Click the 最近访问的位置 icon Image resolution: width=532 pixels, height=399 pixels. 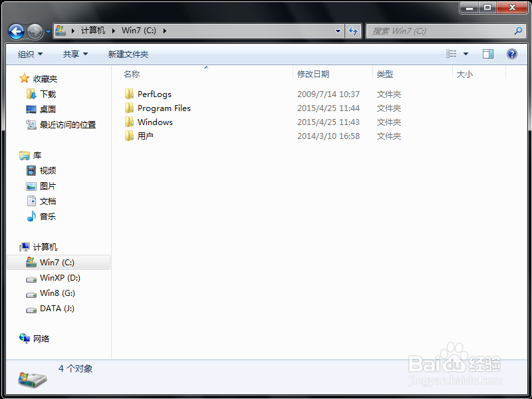pyautogui.click(x=31, y=124)
